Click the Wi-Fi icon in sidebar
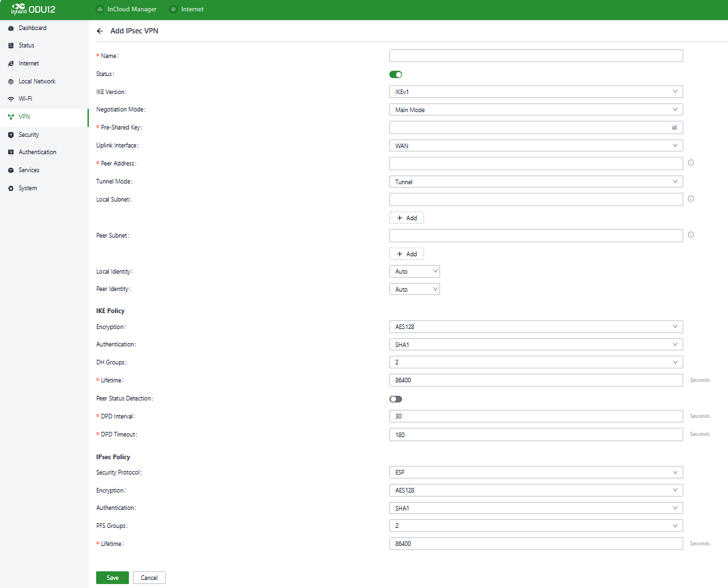This screenshot has height=588, width=728. click(x=11, y=99)
